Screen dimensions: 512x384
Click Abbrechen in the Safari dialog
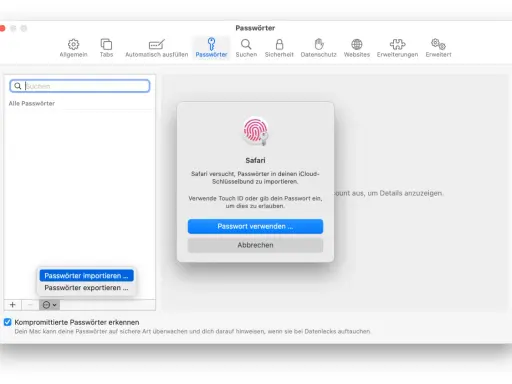(255, 245)
